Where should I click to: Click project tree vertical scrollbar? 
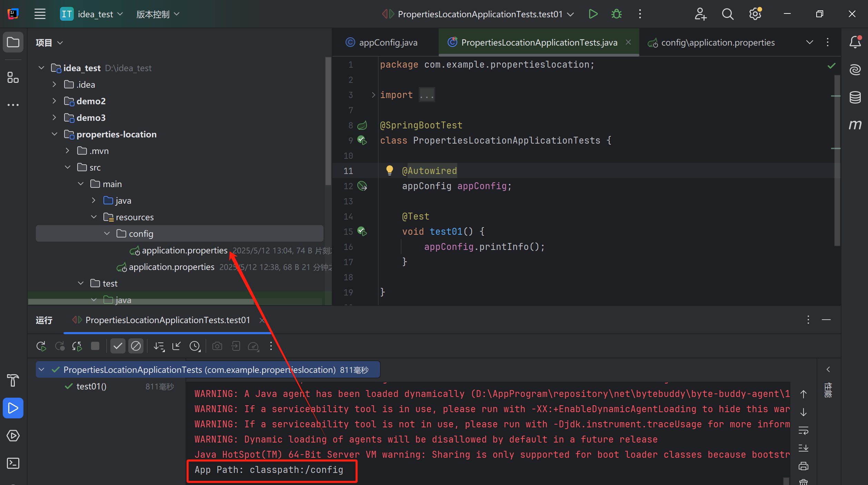(x=328, y=121)
